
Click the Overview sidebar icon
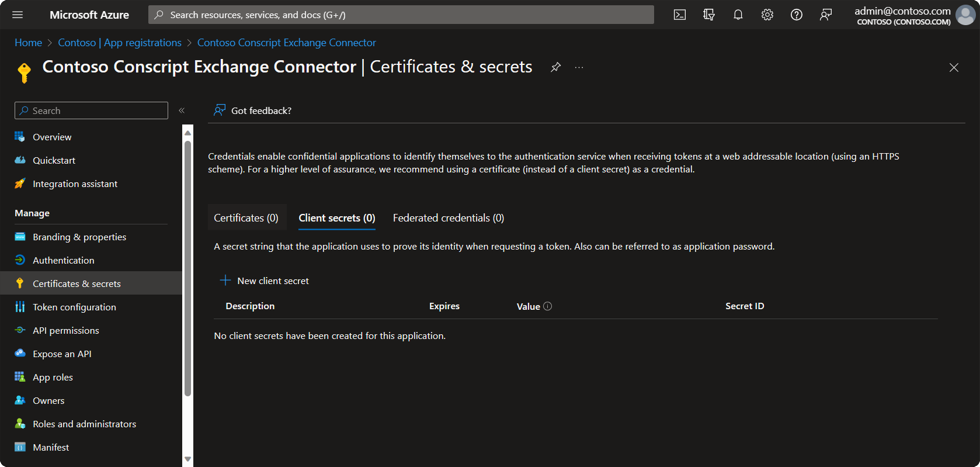(x=20, y=137)
